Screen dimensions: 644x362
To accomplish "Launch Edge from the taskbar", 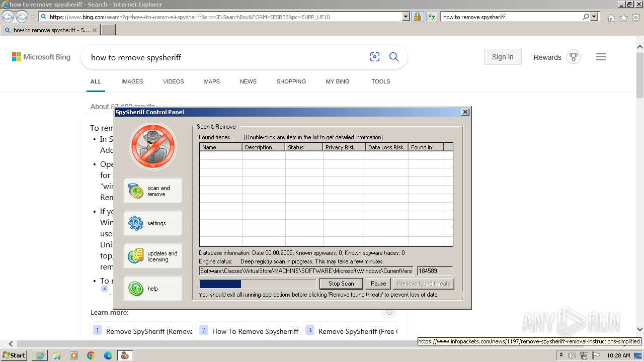I will (108, 355).
